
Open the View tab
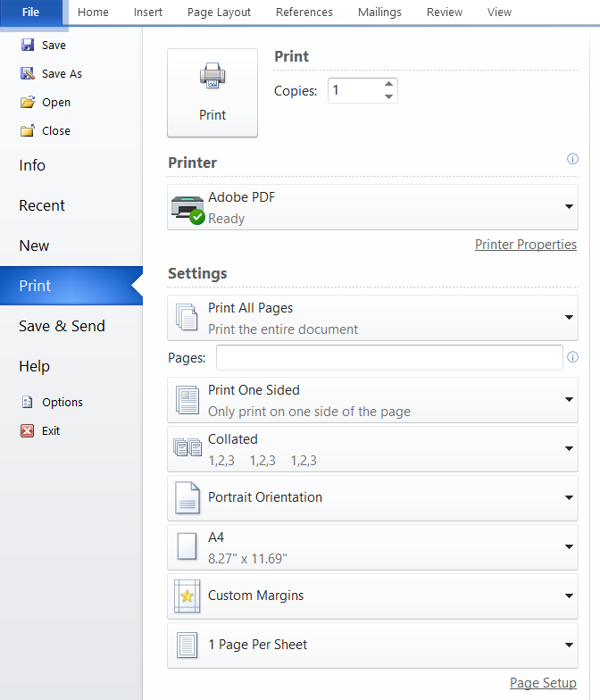coord(499,12)
